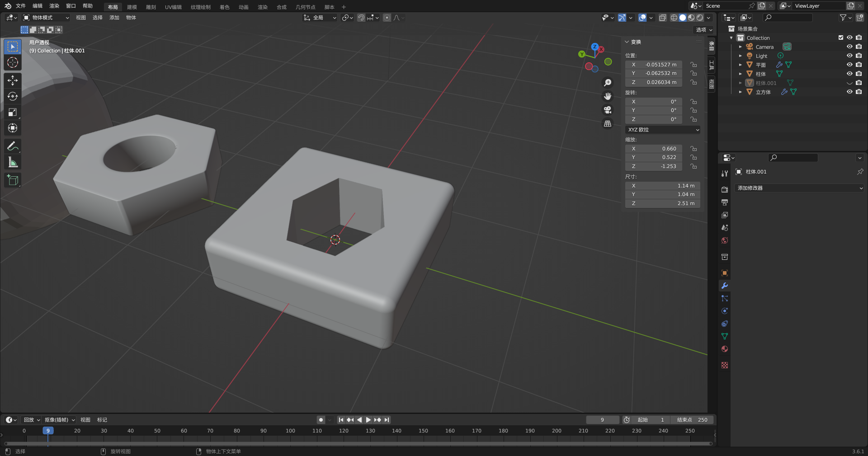Click the pan view hand icon
The image size is (868, 456).
click(x=608, y=96)
